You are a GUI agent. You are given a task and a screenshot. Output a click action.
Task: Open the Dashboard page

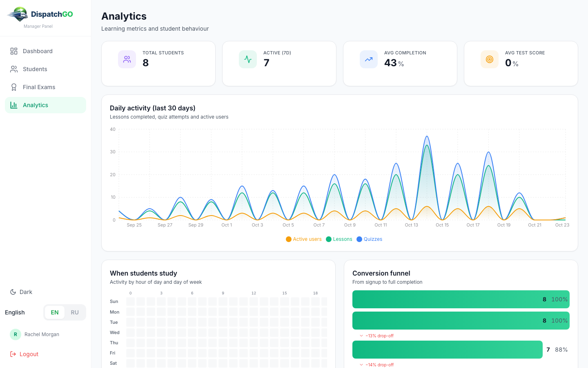coord(45,51)
